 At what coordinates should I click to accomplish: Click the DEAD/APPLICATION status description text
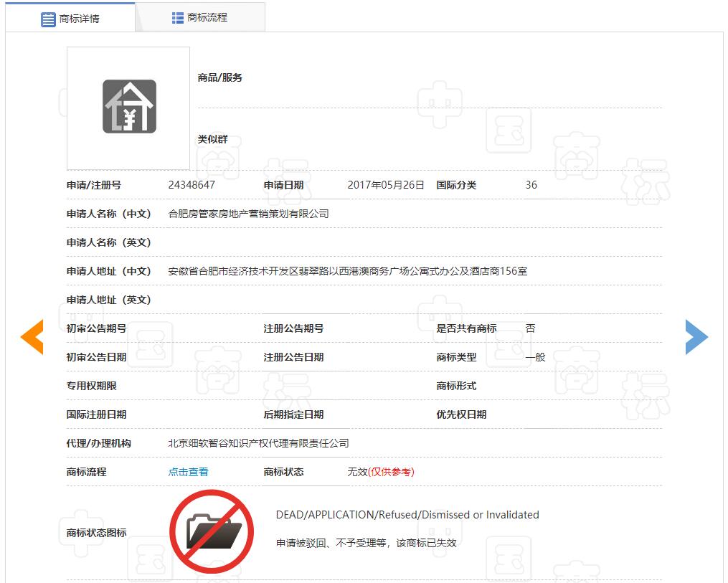coord(407,515)
